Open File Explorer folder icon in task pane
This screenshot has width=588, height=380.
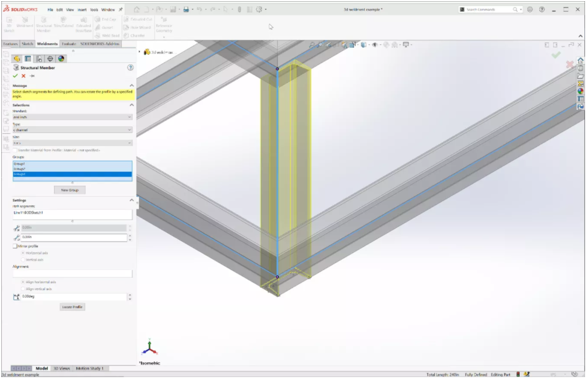click(x=580, y=76)
